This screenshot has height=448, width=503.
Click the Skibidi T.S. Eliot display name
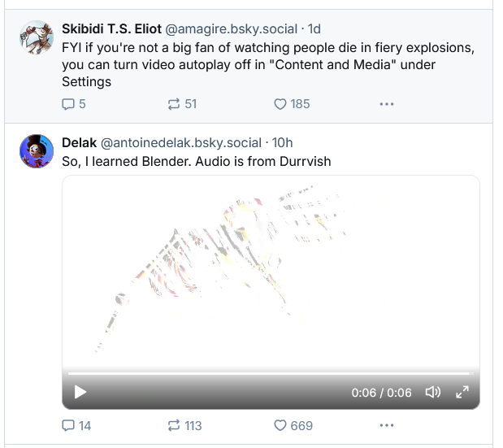[x=111, y=28]
